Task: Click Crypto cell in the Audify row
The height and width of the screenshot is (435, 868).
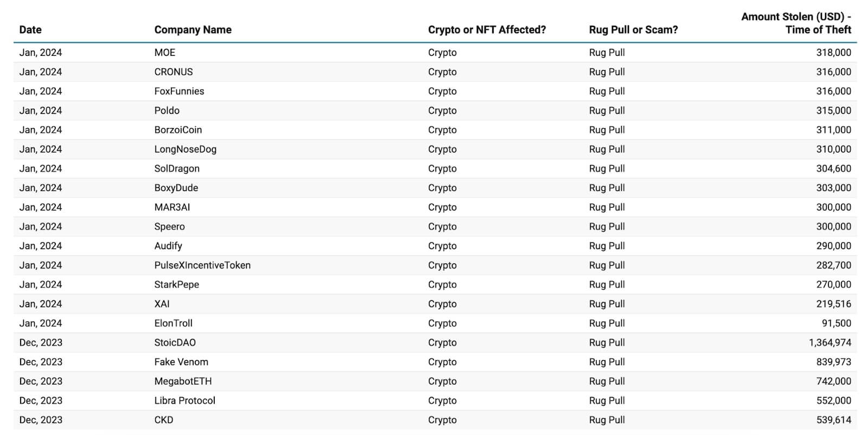Action: (442, 246)
